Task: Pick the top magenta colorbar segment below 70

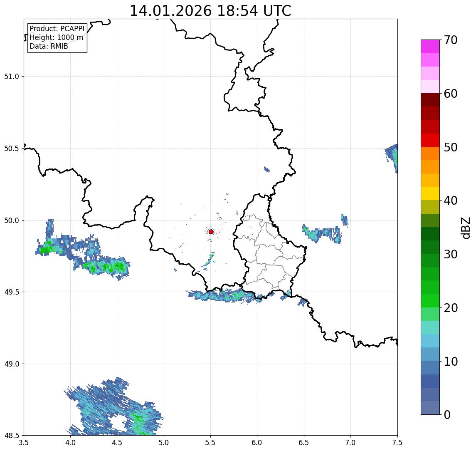Action: click(x=430, y=47)
